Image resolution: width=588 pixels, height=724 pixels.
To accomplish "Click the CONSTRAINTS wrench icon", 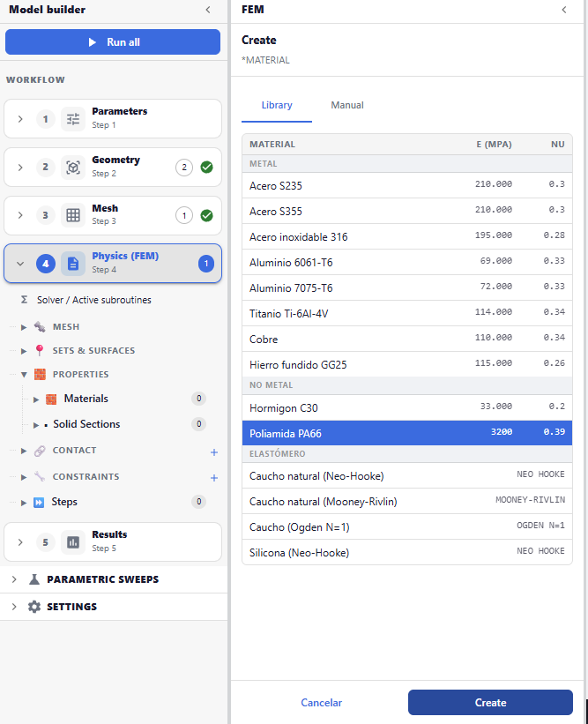I will coord(40,476).
